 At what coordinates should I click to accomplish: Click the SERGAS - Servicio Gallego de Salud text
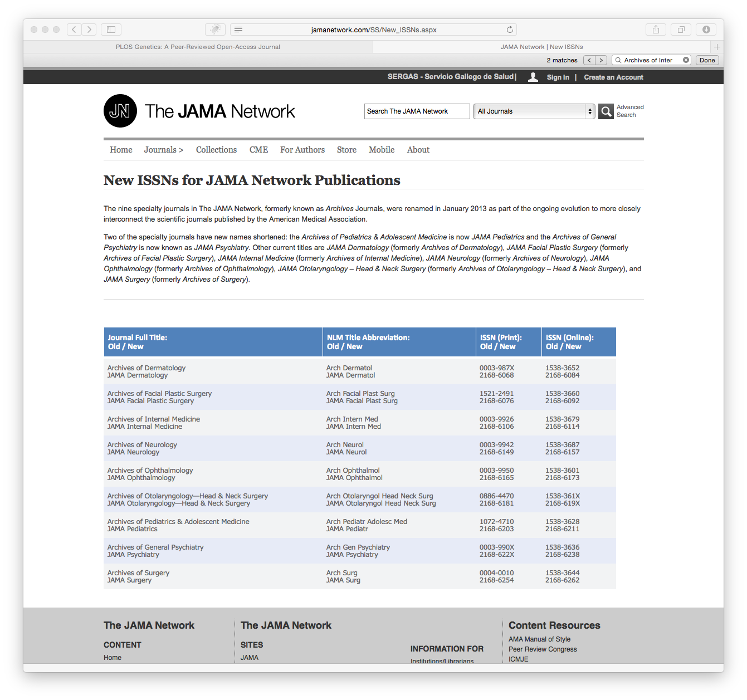click(x=451, y=77)
